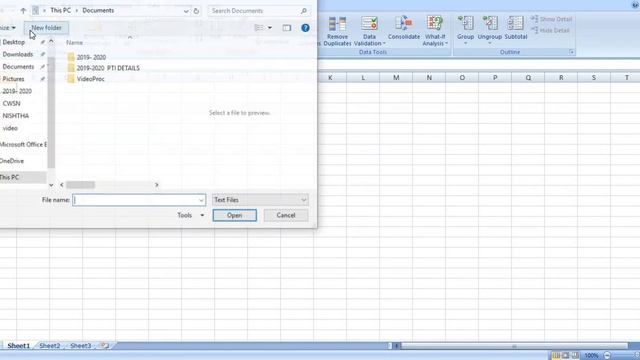Image resolution: width=640 pixels, height=360 pixels.
Task: Go up one folder level arrow
Action: (x=23, y=11)
